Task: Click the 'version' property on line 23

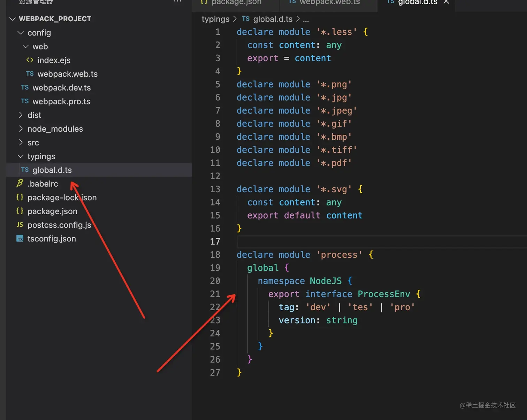Action: click(297, 320)
